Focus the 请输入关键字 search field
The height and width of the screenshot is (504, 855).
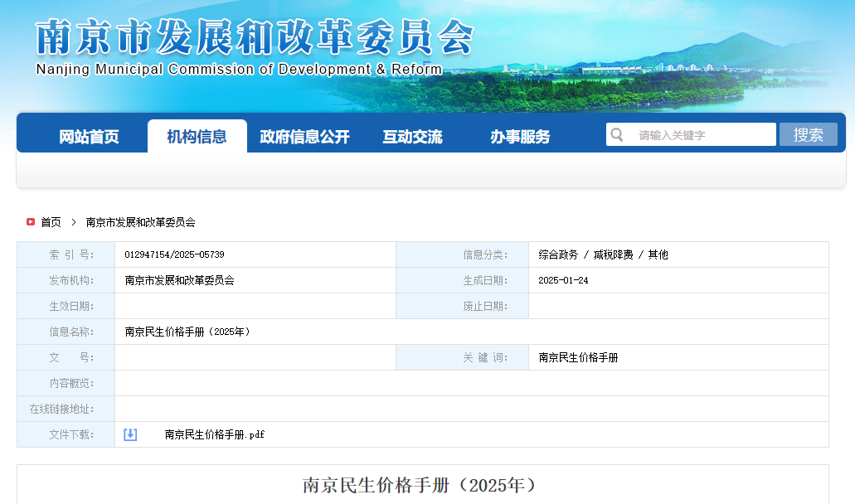(x=691, y=134)
